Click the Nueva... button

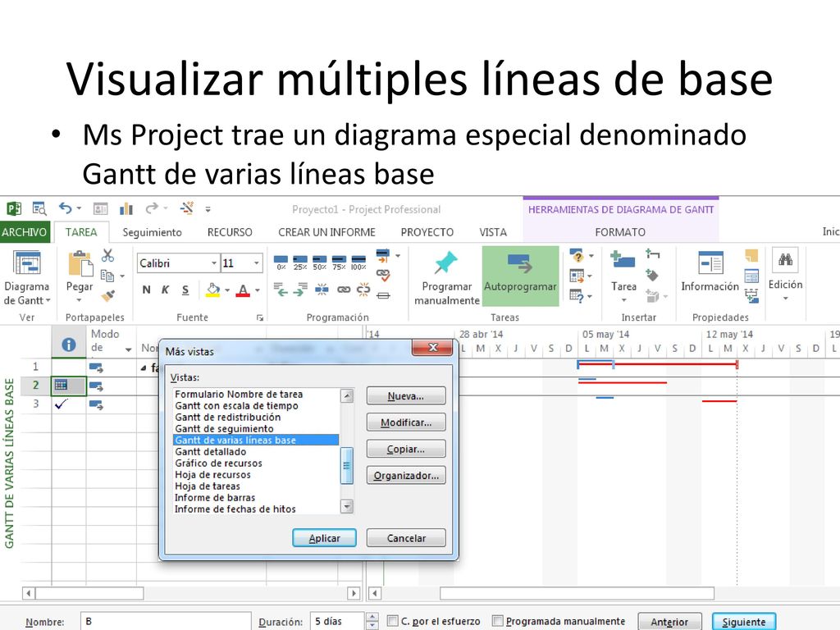[406, 396]
